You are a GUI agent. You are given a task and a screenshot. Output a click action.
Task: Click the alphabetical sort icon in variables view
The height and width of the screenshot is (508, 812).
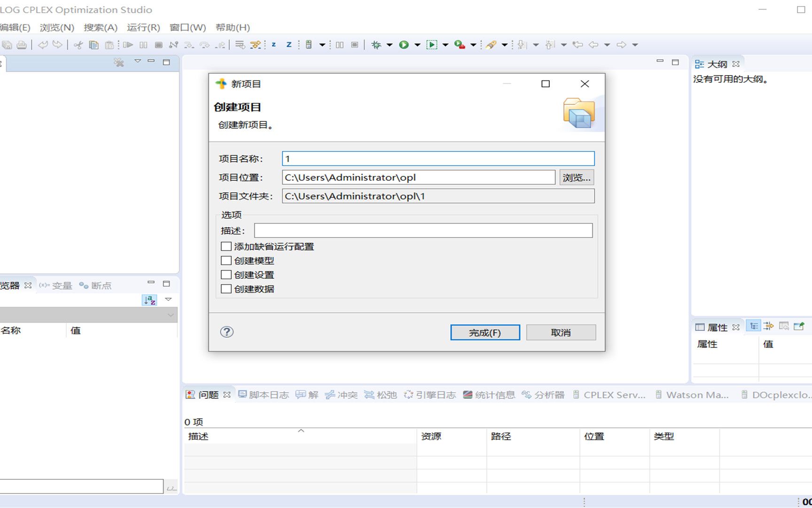(x=149, y=300)
